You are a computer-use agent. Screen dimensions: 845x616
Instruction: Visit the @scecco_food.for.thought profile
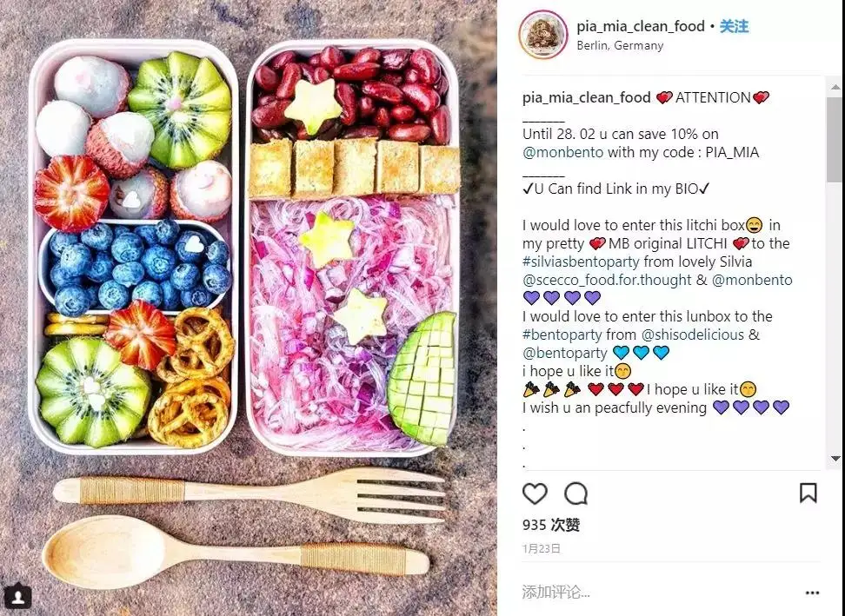607,280
